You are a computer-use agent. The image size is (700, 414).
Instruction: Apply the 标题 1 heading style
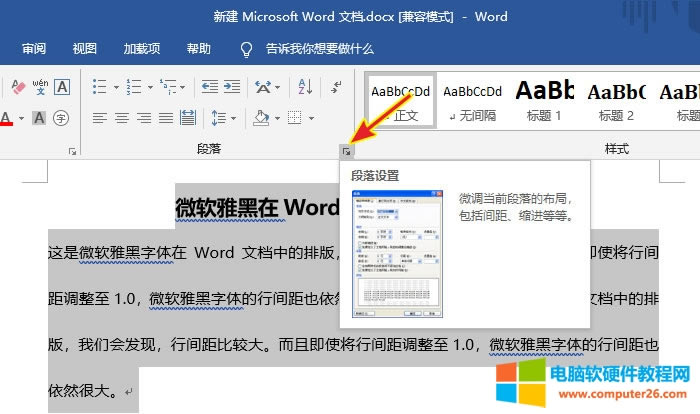coord(544,100)
